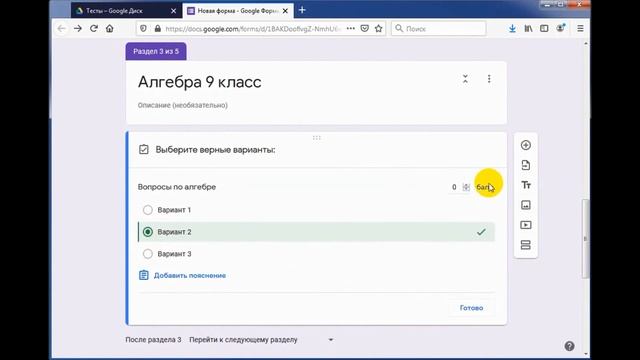Image resolution: width=640 pixels, height=360 pixels.
Task: Click the Вариант 2 row label
Action: (x=174, y=232)
